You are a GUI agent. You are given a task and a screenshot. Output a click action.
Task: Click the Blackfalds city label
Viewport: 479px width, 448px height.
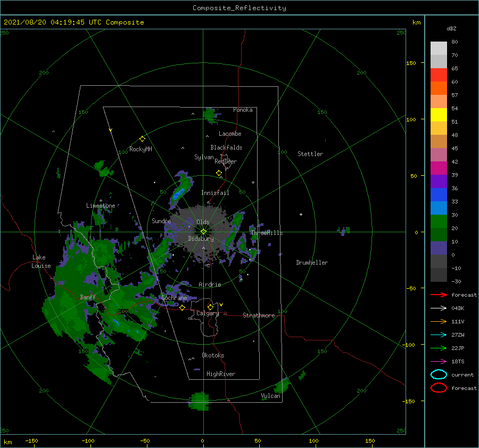point(226,148)
